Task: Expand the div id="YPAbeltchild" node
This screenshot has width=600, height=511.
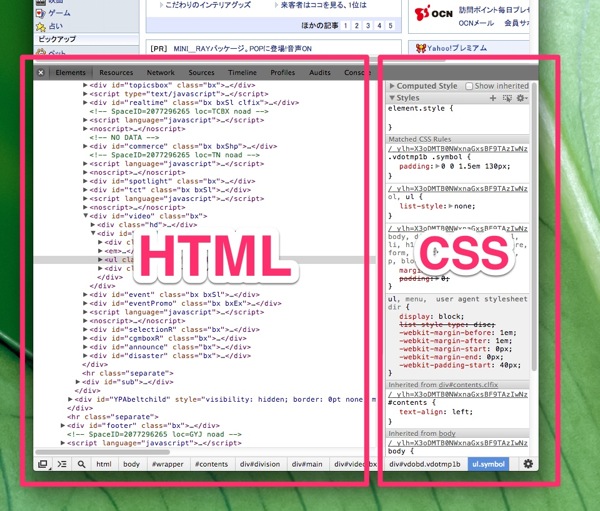Action: [70, 399]
